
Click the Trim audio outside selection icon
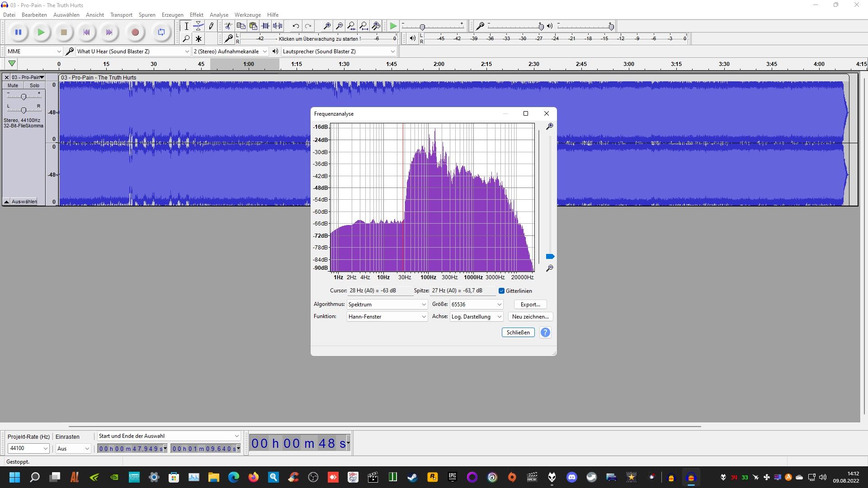point(265,26)
